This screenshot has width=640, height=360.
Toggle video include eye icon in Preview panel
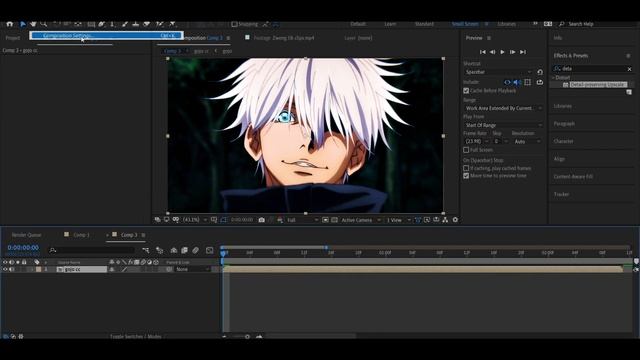tap(507, 82)
